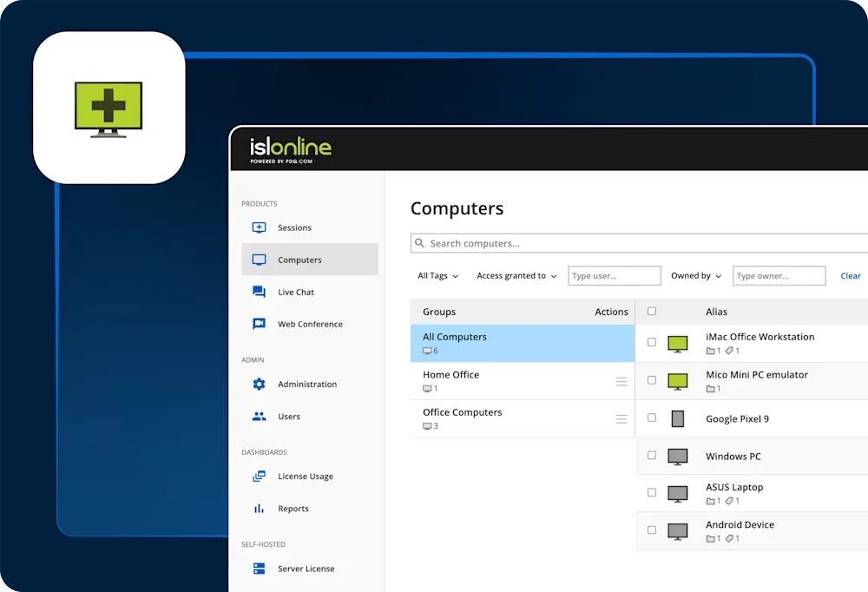Check the Android Device checkbox
The height and width of the screenshot is (592, 868).
tap(652, 530)
